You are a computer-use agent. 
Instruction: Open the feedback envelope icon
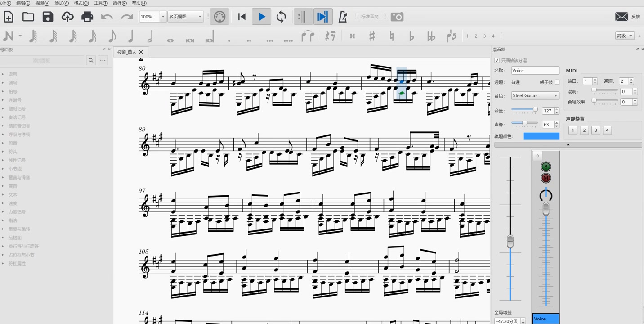pos(622,17)
